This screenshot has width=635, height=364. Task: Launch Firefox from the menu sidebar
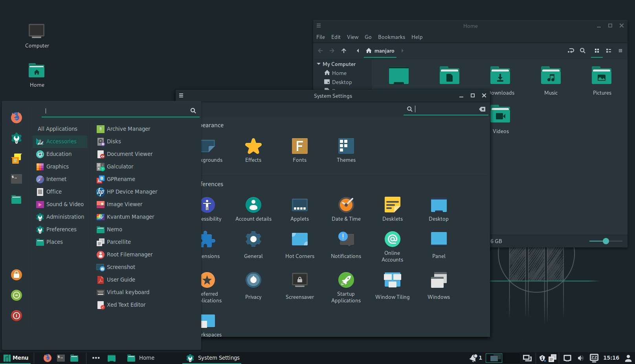(16, 117)
